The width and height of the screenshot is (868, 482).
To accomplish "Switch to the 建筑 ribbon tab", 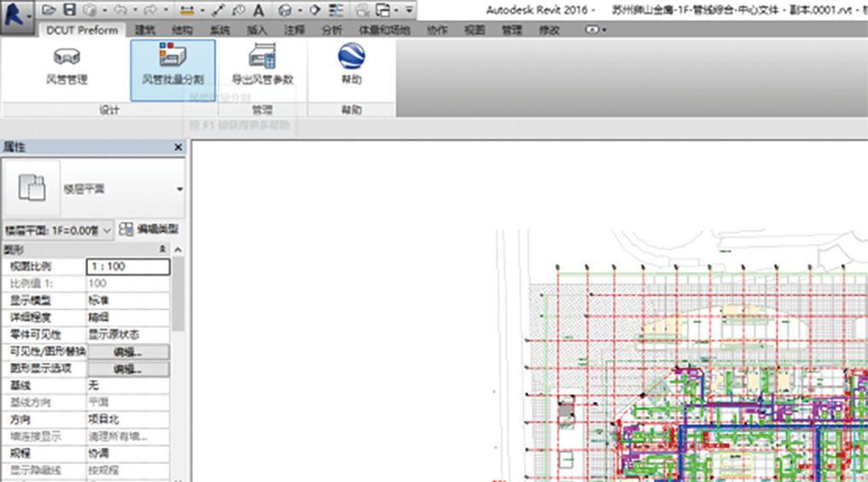I will 145,30.
